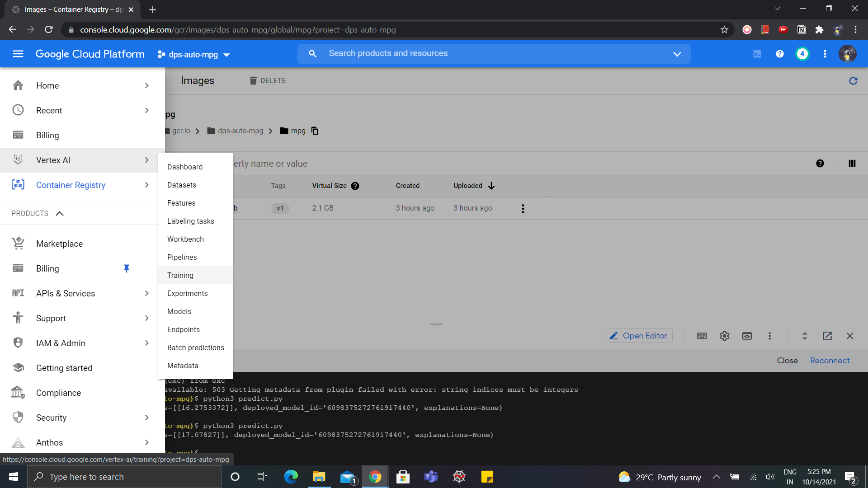Open the column display options
The image size is (868, 488).
852,164
